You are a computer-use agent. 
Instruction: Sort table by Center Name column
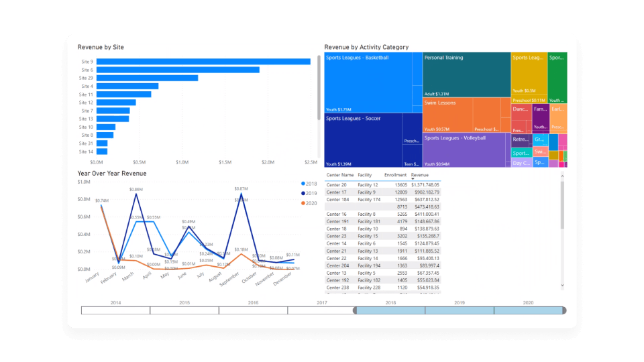point(339,175)
